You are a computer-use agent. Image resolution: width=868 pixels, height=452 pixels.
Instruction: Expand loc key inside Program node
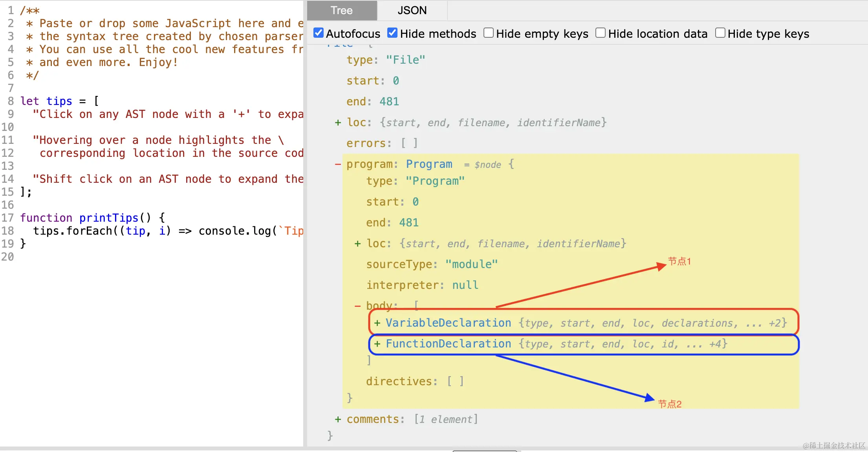(357, 244)
